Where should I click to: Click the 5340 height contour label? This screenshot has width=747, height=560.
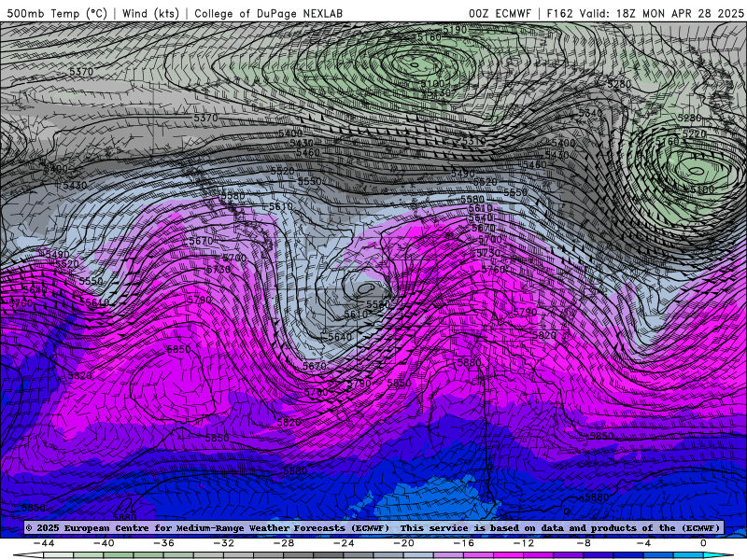click(590, 113)
